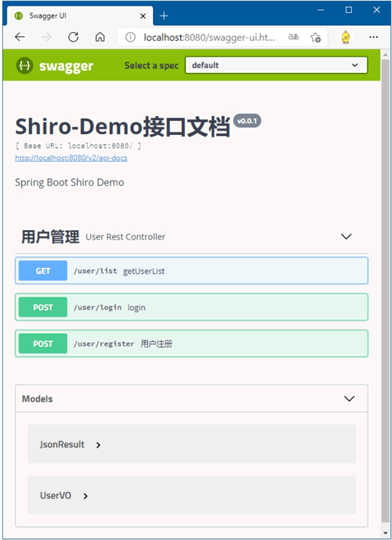Expand POST /user/login operation
The image size is (392, 540).
point(191,307)
